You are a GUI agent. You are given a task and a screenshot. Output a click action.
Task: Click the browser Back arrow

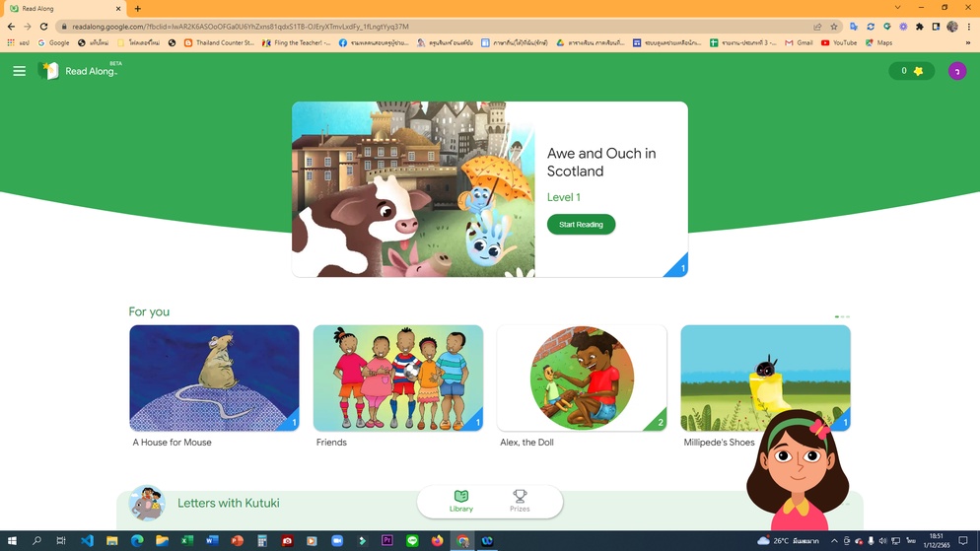click(x=11, y=27)
